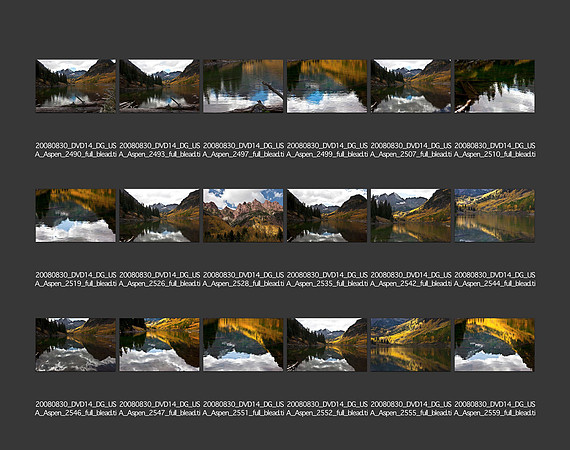Click filename text Aspen_2546_full_bleed

[x=76, y=408]
